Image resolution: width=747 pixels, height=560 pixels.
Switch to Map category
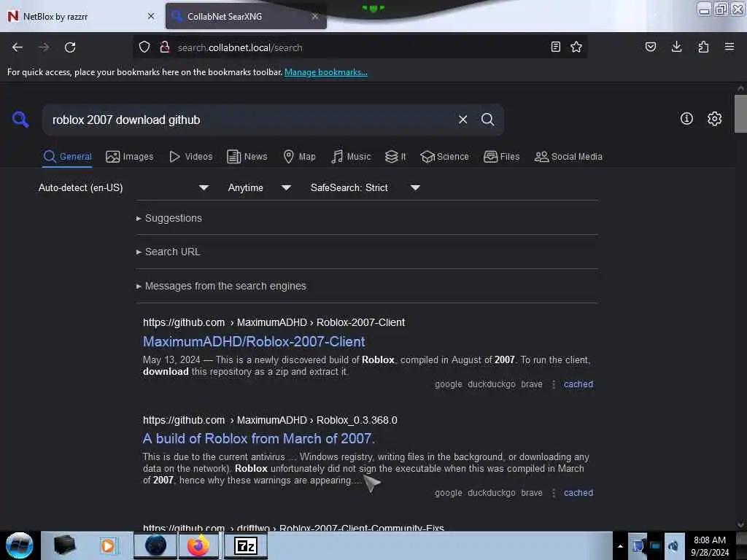pyautogui.click(x=299, y=157)
